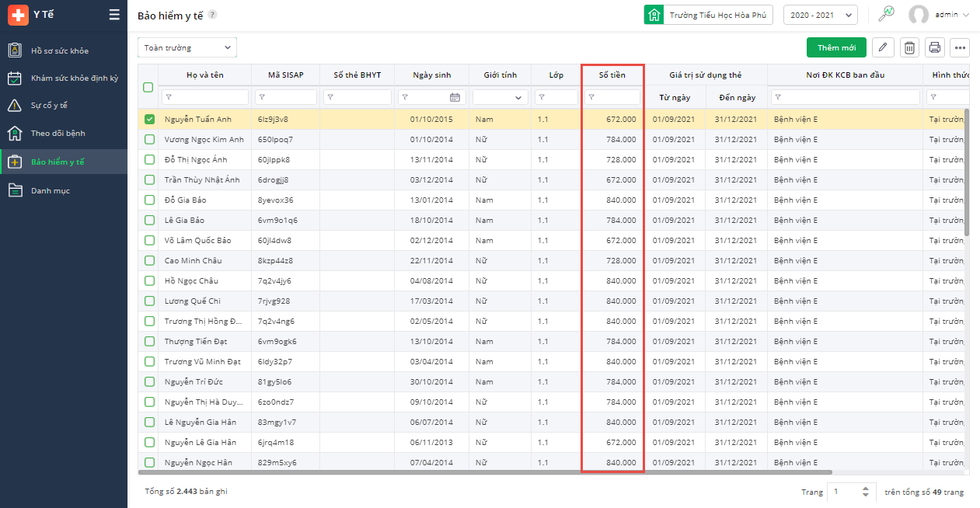980x508 pixels.
Task: Go to Khám sức khỏe định kỳ
Action: [74, 78]
